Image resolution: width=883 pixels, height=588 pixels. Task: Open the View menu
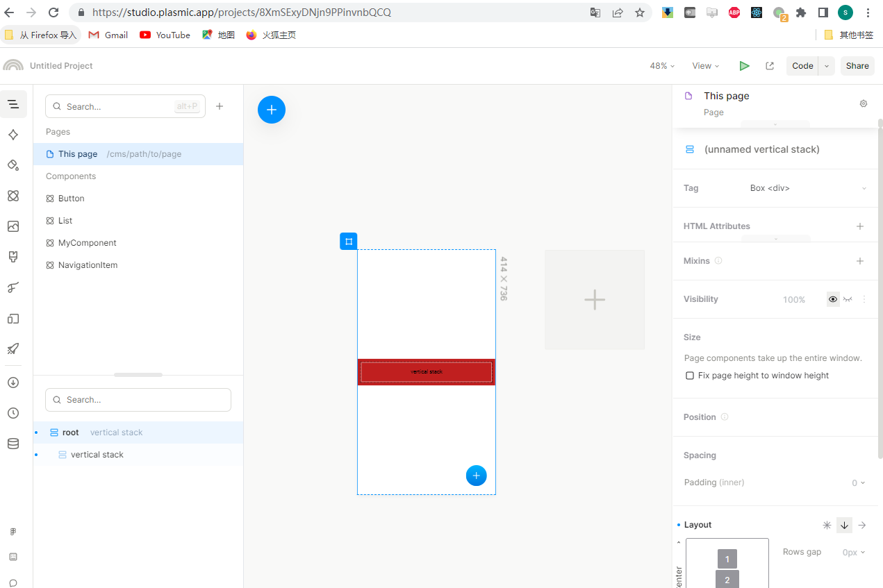705,66
